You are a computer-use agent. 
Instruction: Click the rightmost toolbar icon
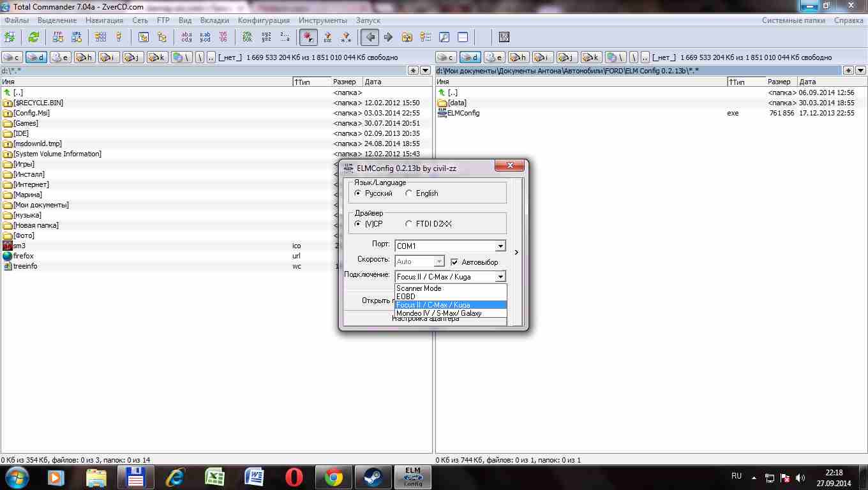504,37
